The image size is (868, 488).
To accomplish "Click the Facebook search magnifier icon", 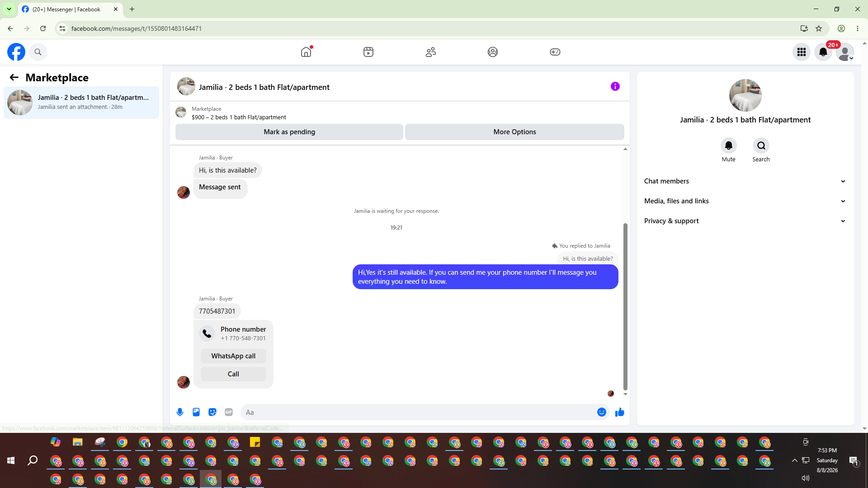I will tap(38, 52).
